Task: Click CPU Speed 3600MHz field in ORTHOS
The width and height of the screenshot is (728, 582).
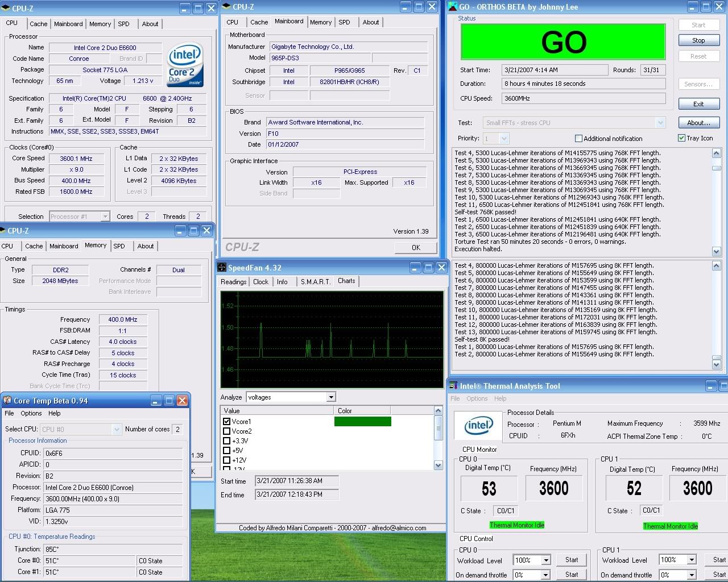Action: click(584, 98)
